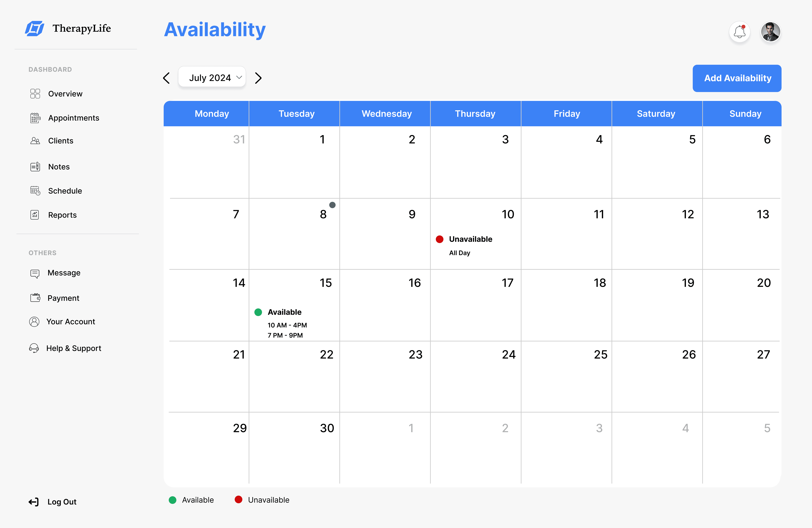Click the red Unavailable legend swatch
The width and height of the screenshot is (812, 528).
[x=239, y=500]
